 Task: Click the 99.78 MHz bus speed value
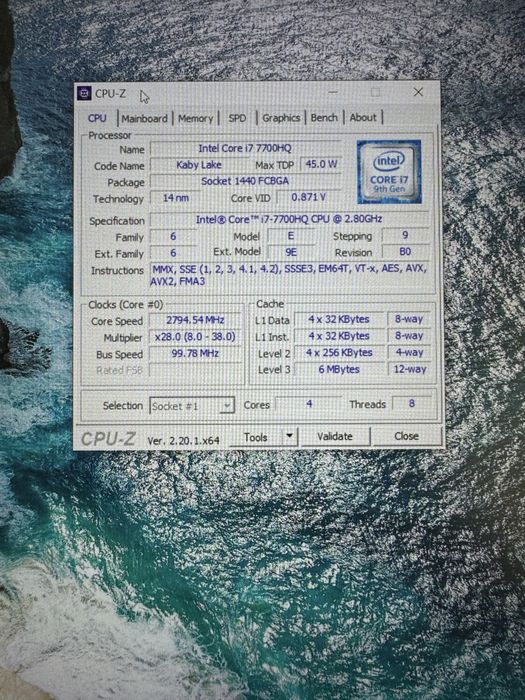click(195, 354)
